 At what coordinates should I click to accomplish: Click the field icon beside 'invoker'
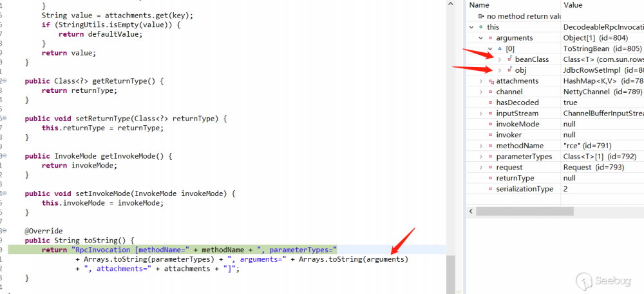coord(491,135)
